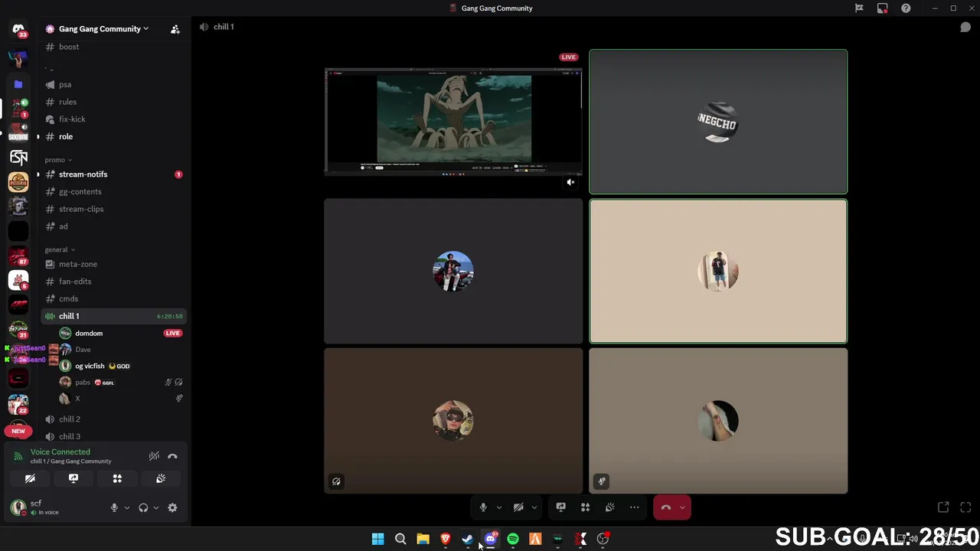Open the fan-edits channel
This screenshot has width=980, height=551.
[x=113, y=282]
